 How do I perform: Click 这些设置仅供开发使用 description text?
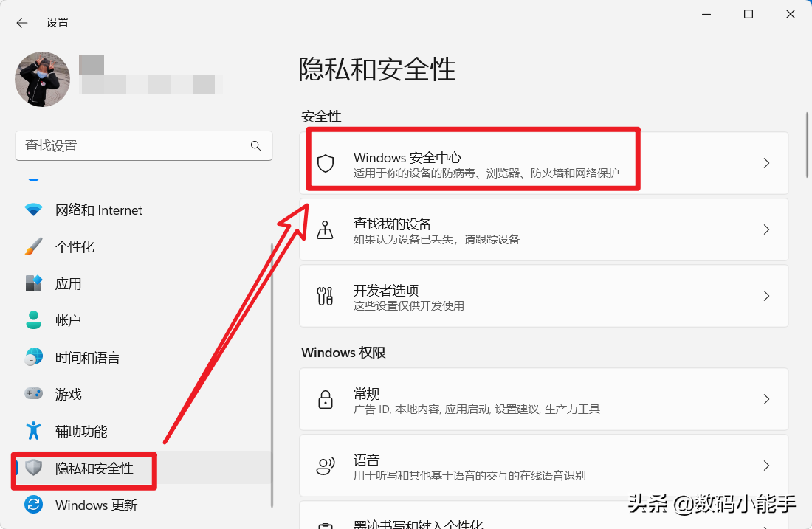pyautogui.click(x=409, y=306)
